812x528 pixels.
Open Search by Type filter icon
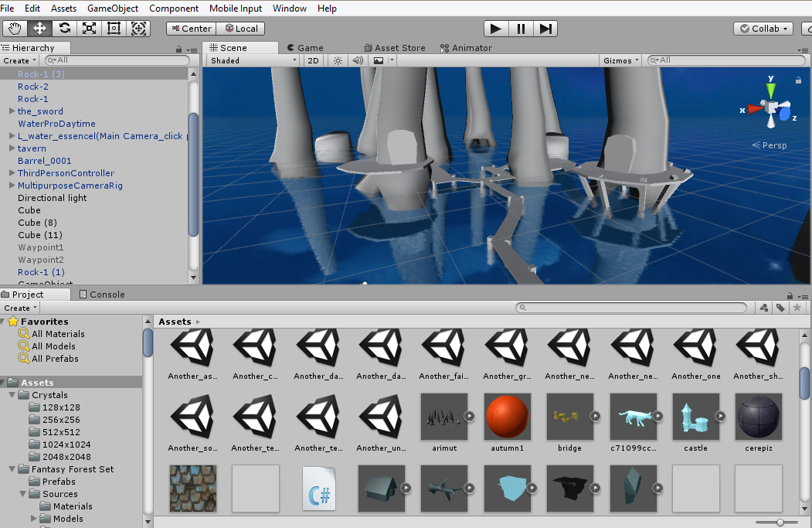(764, 308)
